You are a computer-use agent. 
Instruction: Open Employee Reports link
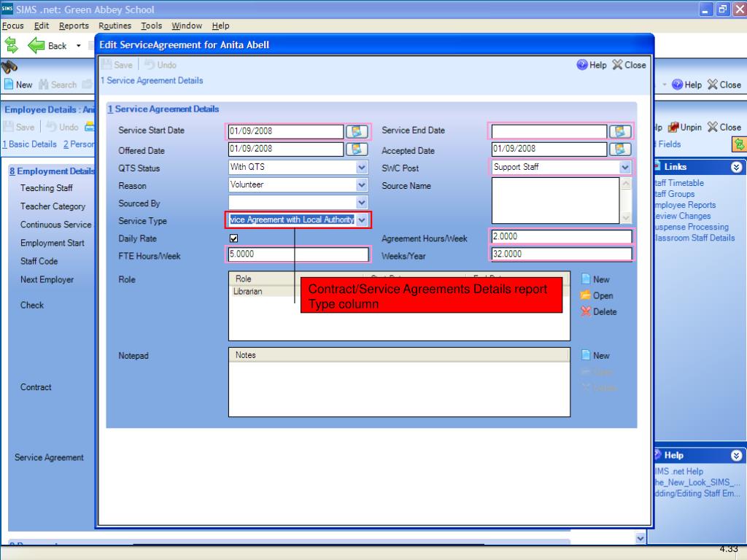[685, 205]
